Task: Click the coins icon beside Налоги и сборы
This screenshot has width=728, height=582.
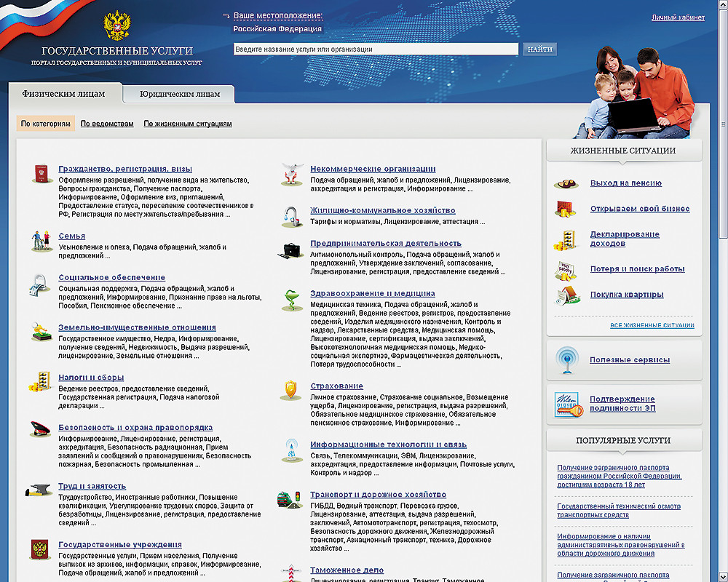Action: pos(40,382)
